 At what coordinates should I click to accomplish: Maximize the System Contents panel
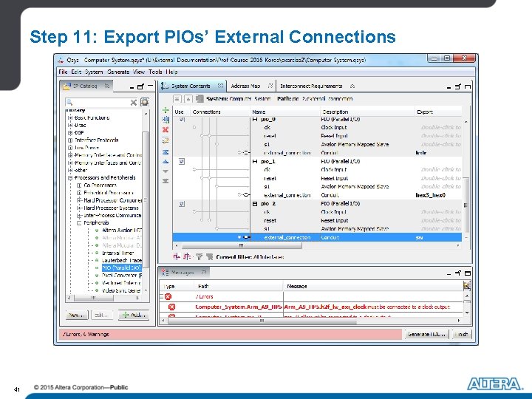[x=468, y=87]
